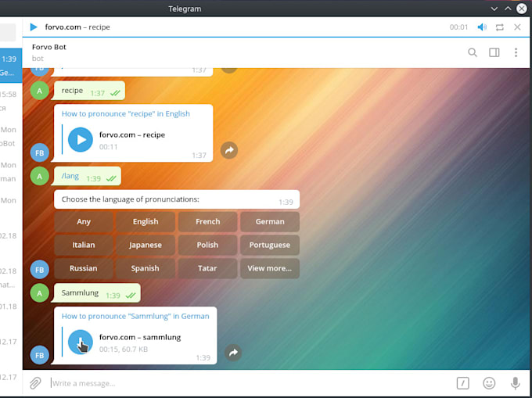Search in the Forvo Bot chat
The width and height of the screenshot is (532, 398).
pos(473,52)
